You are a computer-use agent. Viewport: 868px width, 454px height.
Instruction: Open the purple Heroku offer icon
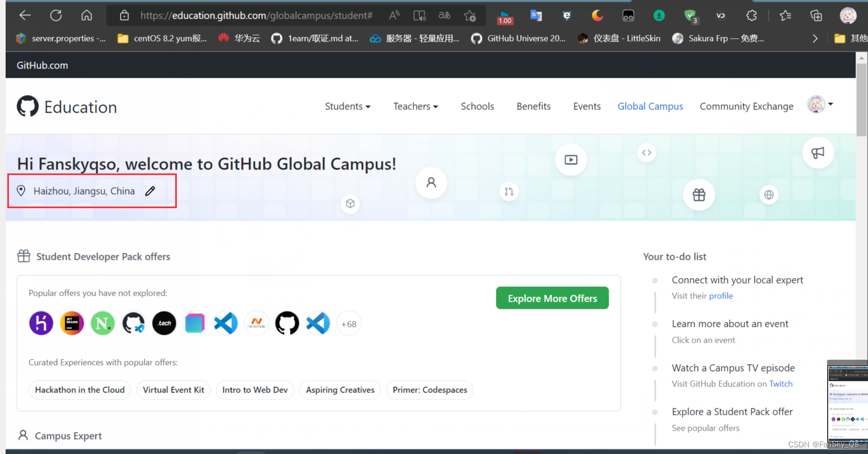click(x=41, y=323)
